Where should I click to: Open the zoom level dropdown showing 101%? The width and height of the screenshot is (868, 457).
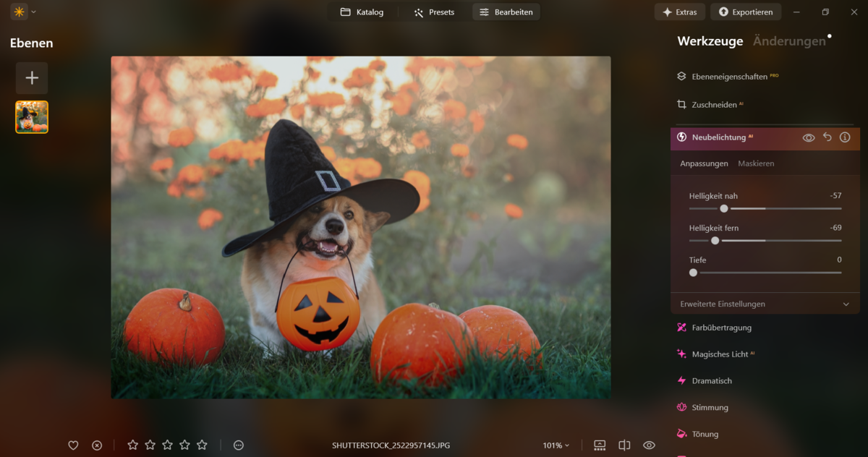tap(556, 445)
